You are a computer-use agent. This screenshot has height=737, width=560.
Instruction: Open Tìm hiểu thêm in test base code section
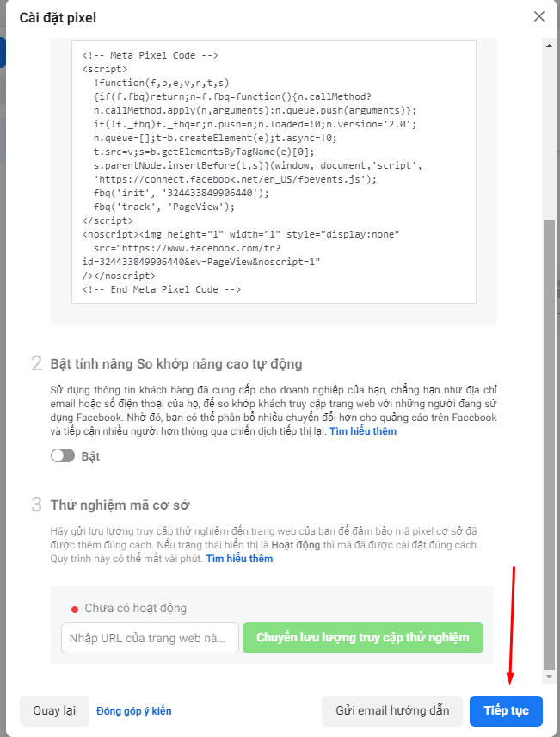click(x=239, y=559)
